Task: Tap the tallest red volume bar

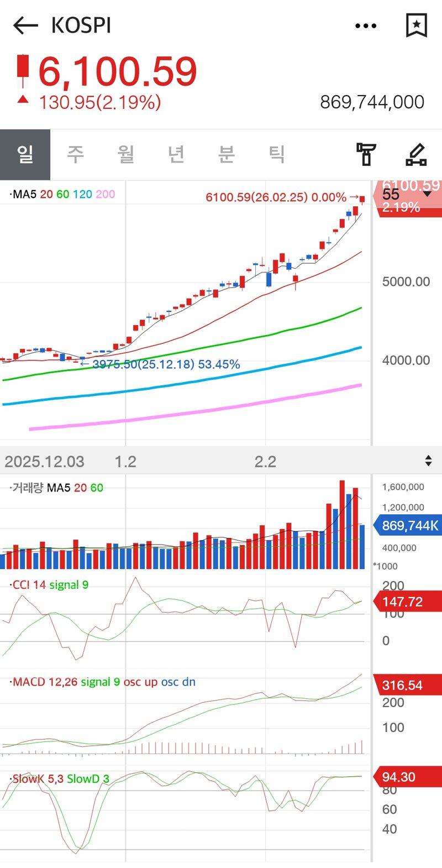Action: 342,525
